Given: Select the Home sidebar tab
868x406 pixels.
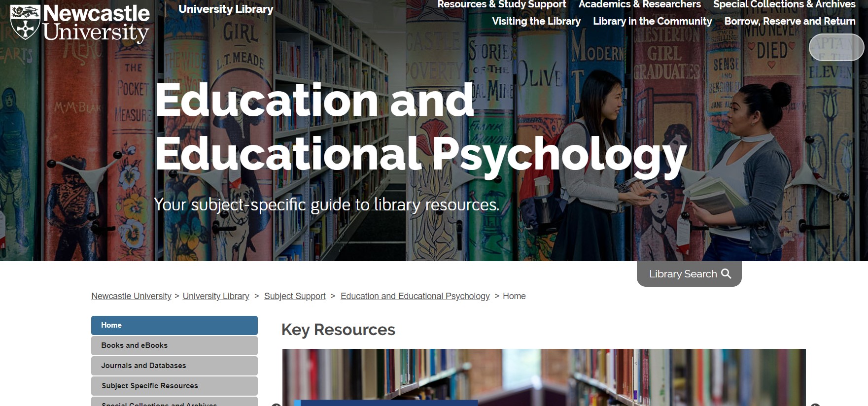Looking at the screenshot, I should click(x=174, y=325).
